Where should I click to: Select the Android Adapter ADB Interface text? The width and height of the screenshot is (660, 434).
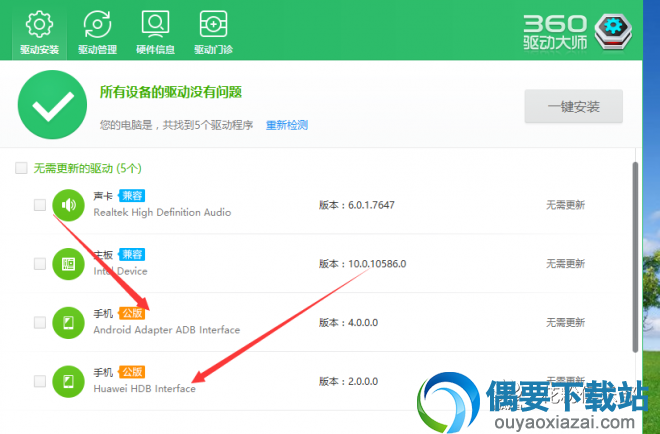tap(167, 330)
